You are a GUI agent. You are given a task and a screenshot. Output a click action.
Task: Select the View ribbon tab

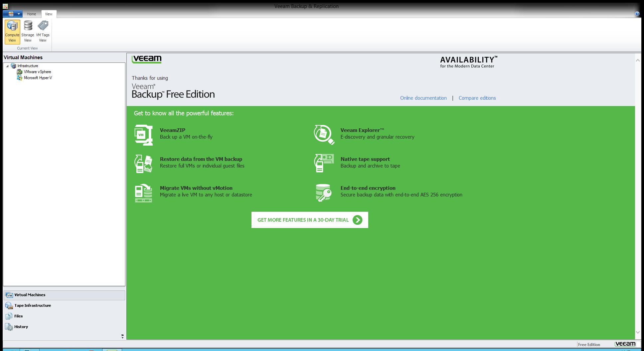49,14
